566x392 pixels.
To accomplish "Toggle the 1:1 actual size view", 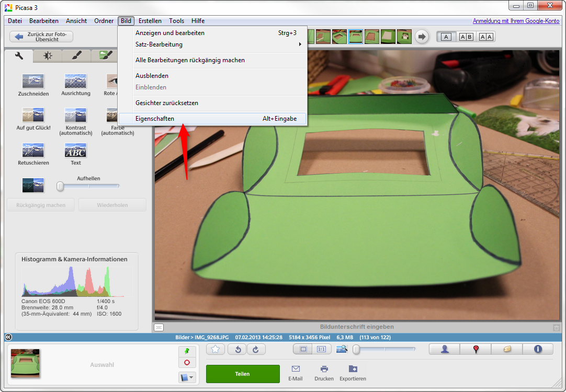I will (x=322, y=349).
